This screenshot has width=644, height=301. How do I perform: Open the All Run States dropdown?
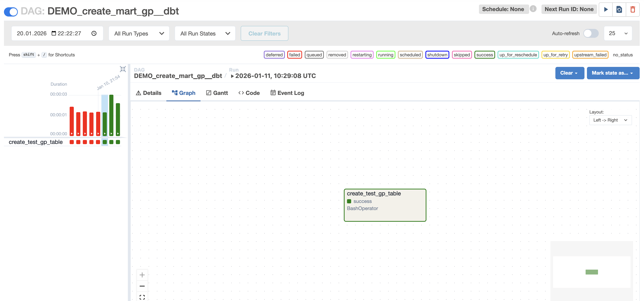pos(205,33)
